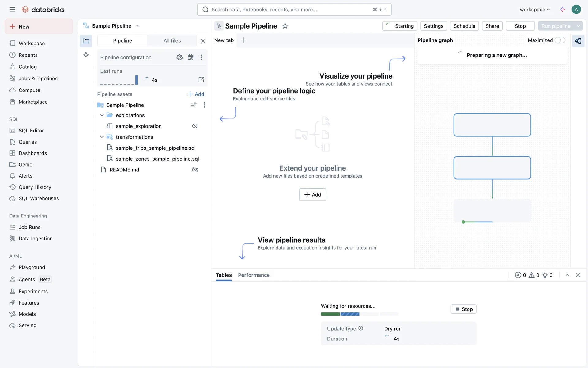Screen dimensions: 588x368
Task: Collapse the explorations folder
Action: coord(102,115)
